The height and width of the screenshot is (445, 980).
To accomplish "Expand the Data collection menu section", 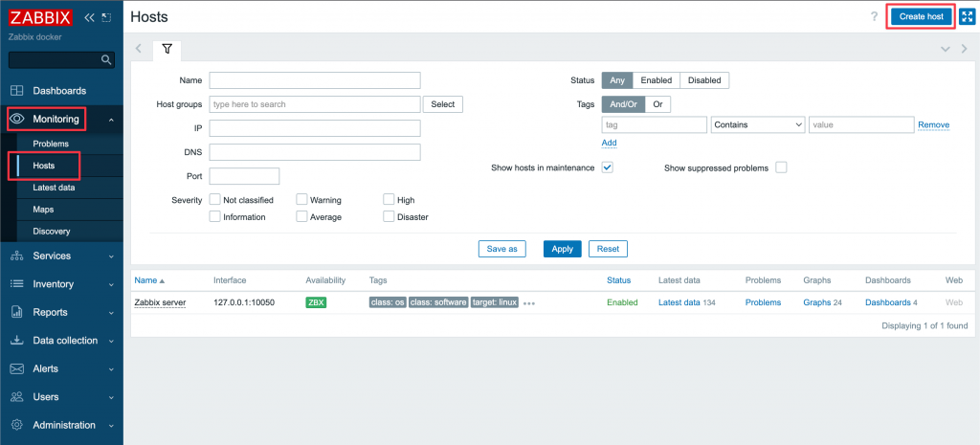I will [x=111, y=341].
